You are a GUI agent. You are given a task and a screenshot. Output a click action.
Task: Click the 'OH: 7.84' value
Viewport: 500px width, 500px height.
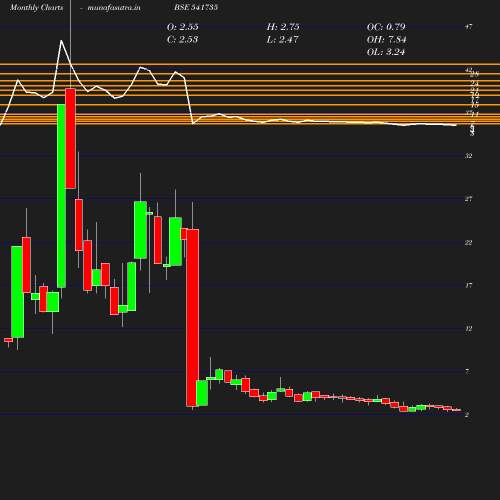click(386, 39)
